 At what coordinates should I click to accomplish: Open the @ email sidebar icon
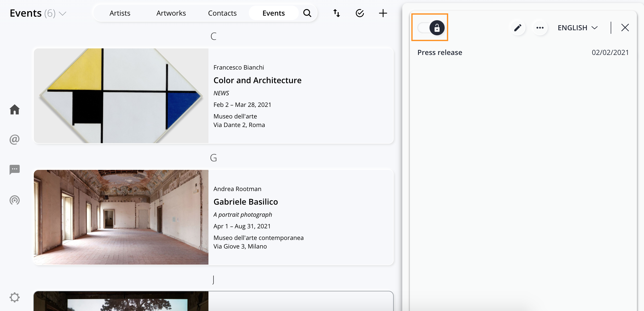click(x=15, y=139)
